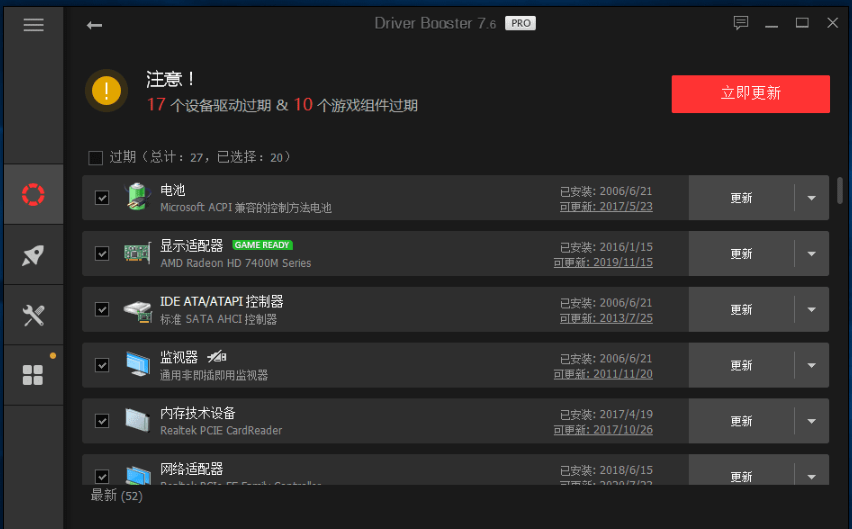Expand dropdown arrow for 内存技术设备 update

[x=811, y=421]
